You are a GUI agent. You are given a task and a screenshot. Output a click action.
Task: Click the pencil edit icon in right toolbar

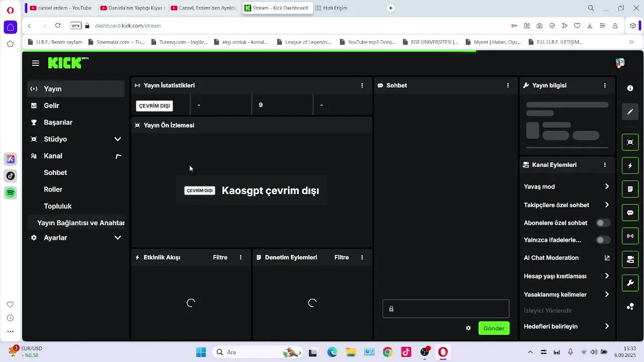[630, 112]
